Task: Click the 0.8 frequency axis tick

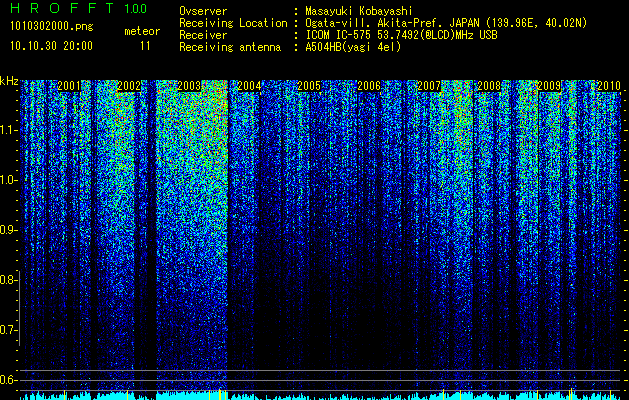Action: (8, 280)
